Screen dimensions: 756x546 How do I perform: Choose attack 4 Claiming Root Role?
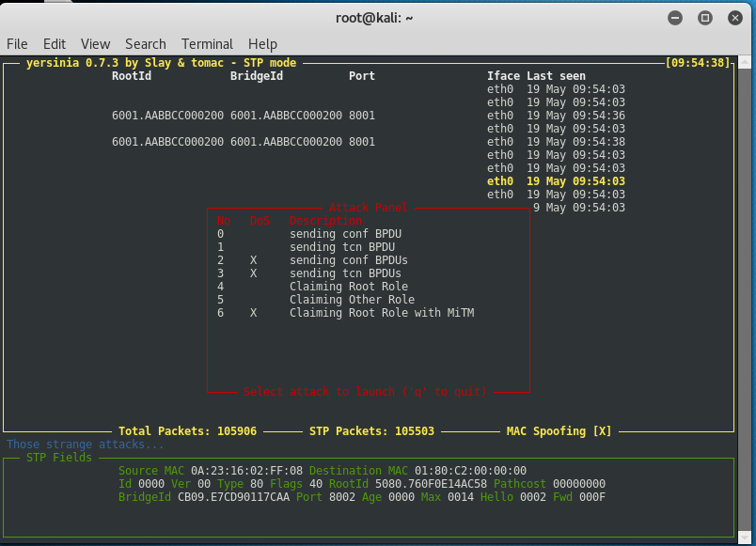click(312, 287)
